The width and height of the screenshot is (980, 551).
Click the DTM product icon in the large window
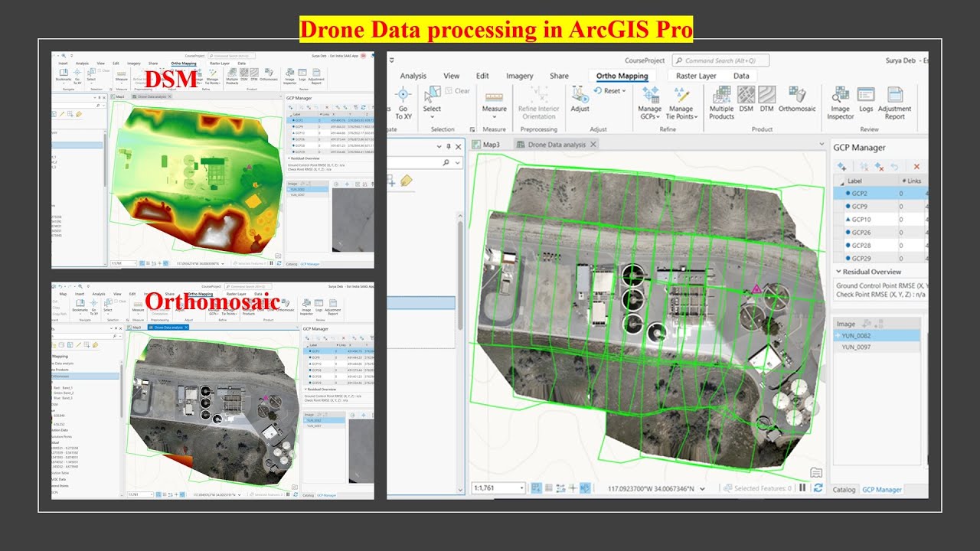pos(766,99)
